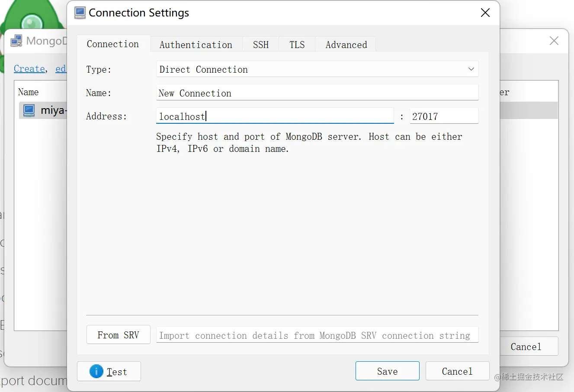The height and width of the screenshot is (392, 574).
Task: Click the Name column header in connections list
Action: 28,92
